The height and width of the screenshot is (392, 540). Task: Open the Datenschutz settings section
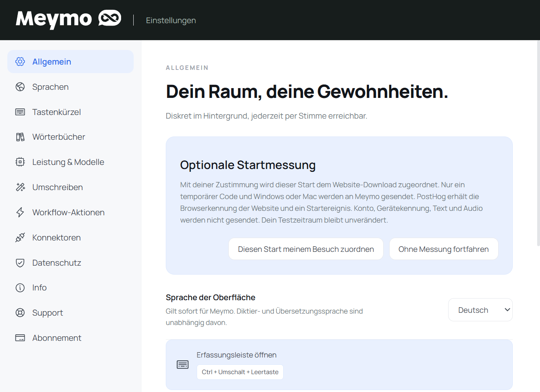pyautogui.click(x=70, y=263)
